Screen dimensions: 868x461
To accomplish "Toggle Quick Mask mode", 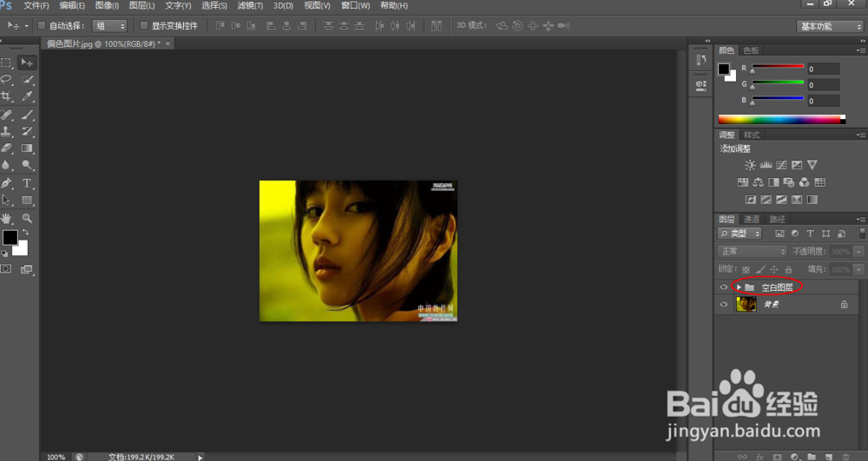I will click(6, 269).
